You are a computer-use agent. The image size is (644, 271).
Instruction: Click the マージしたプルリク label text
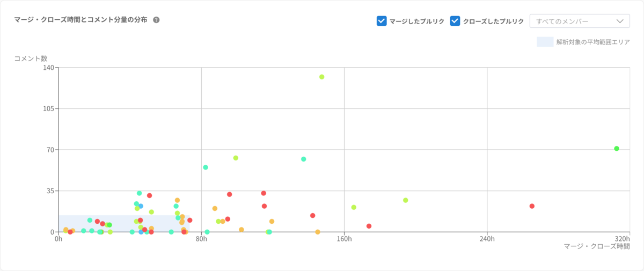417,21
